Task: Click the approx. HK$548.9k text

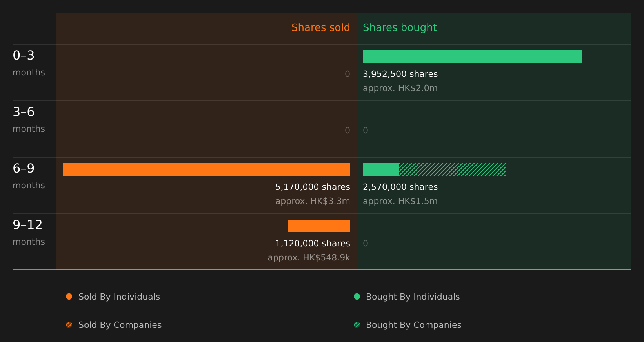Action: (x=309, y=258)
